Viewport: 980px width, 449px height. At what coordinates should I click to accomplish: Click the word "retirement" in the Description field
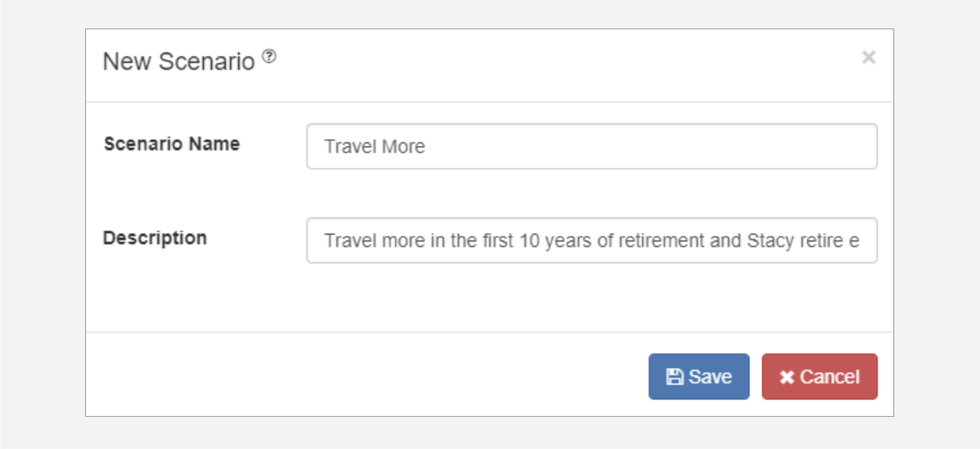pyautogui.click(x=661, y=241)
